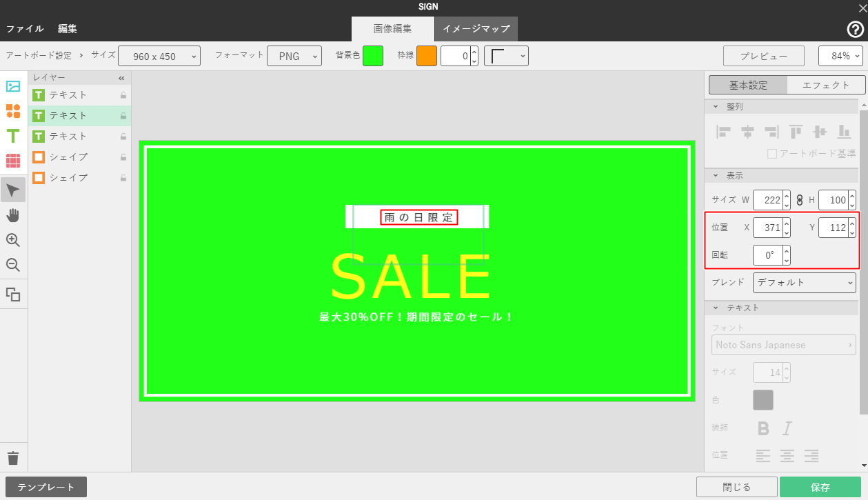Click the align horizontal centers icon
868x500 pixels.
747,132
